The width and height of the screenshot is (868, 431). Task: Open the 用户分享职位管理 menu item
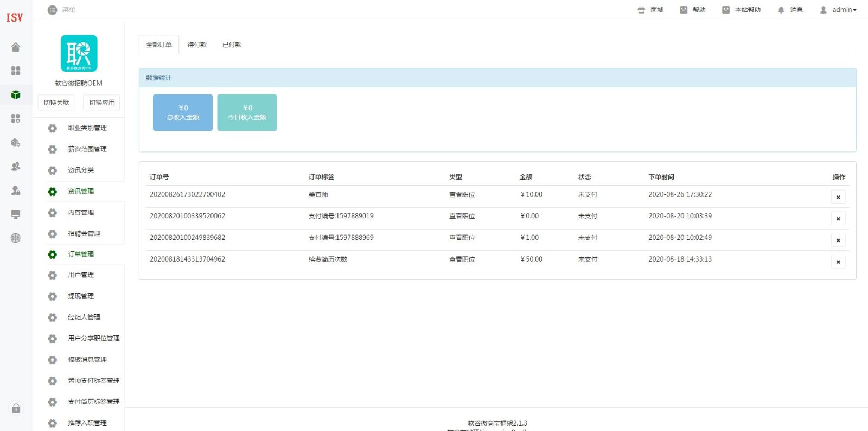coord(94,338)
